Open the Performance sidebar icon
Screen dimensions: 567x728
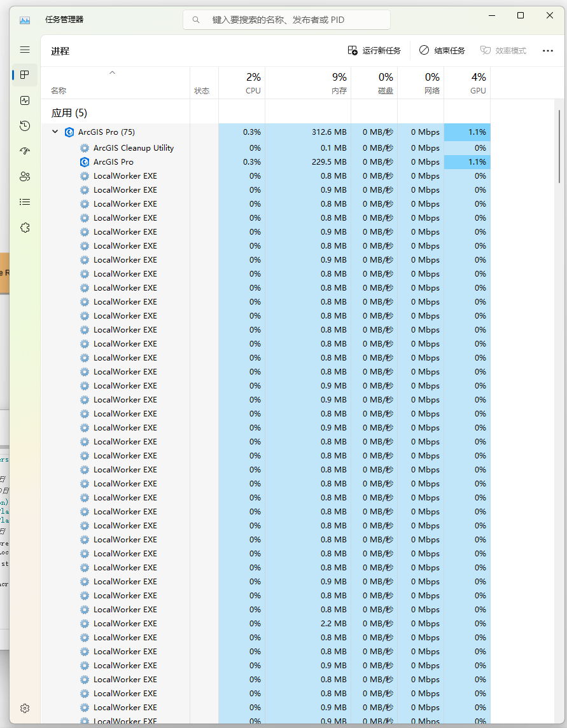[x=25, y=100]
